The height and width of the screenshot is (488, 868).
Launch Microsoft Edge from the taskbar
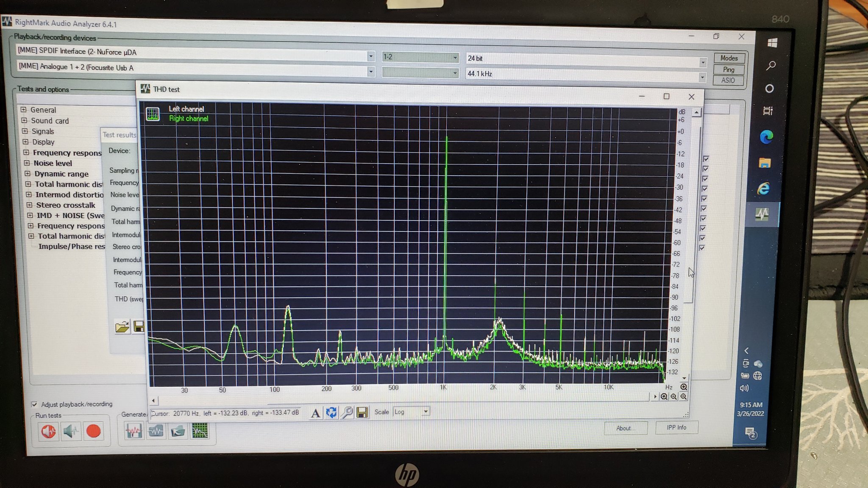pos(766,137)
